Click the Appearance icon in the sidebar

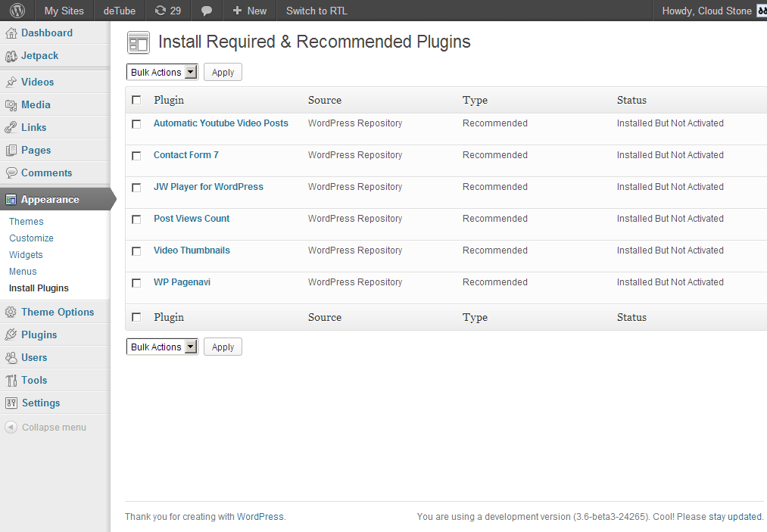(11, 200)
